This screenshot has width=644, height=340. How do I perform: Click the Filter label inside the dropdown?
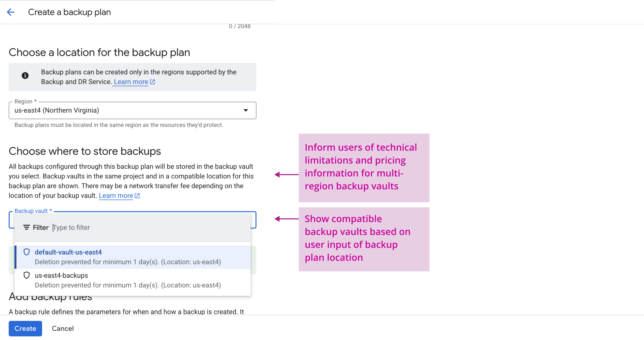[x=41, y=227]
